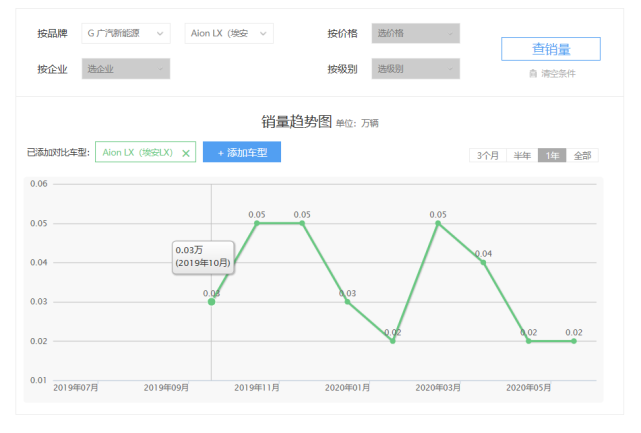Click the 销量趋势图 chart title
Image resolution: width=641 pixels, height=433 pixels.
point(296,121)
